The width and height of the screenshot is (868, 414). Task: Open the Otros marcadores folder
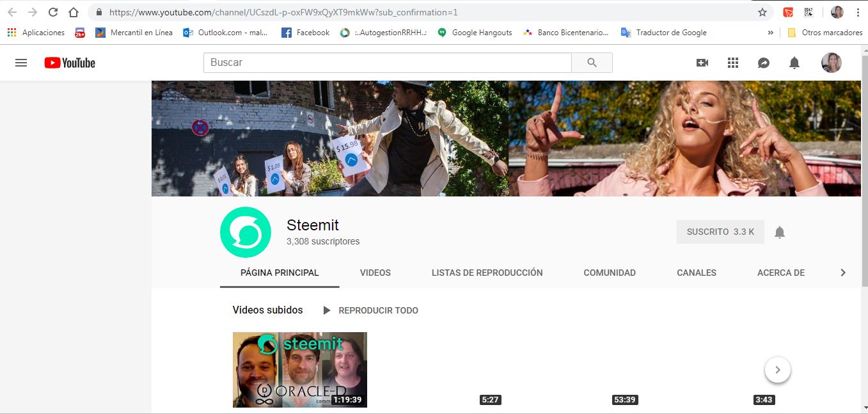coord(825,33)
